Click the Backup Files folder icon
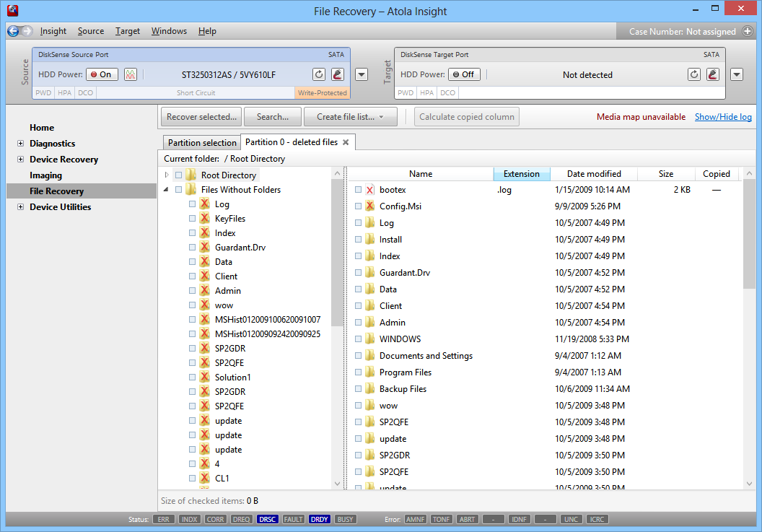The height and width of the screenshot is (532, 762). click(x=370, y=388)
